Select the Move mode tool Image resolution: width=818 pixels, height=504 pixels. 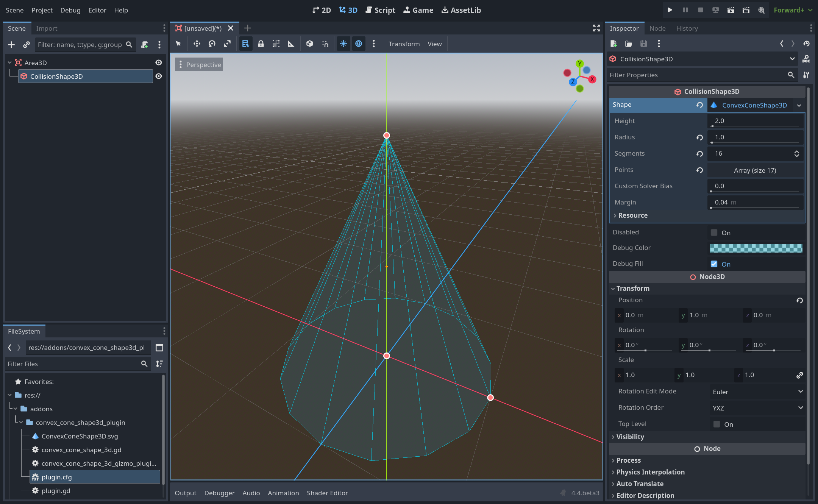[197, 44]
